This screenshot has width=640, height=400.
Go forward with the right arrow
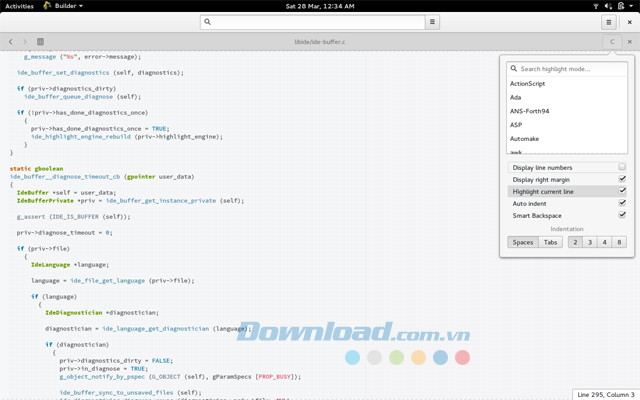pyautogui.click(x=24, y=42)
